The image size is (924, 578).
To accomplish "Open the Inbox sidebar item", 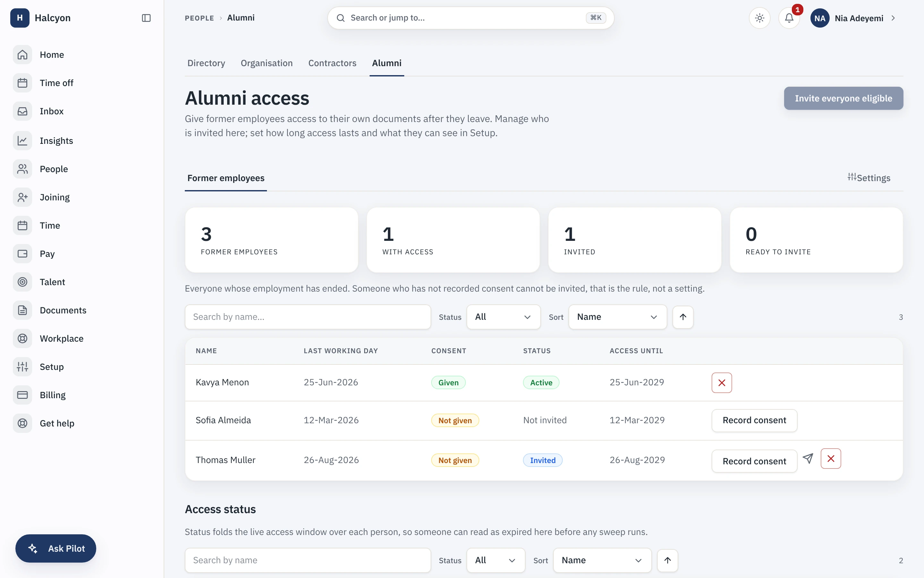I will (82, 111).
